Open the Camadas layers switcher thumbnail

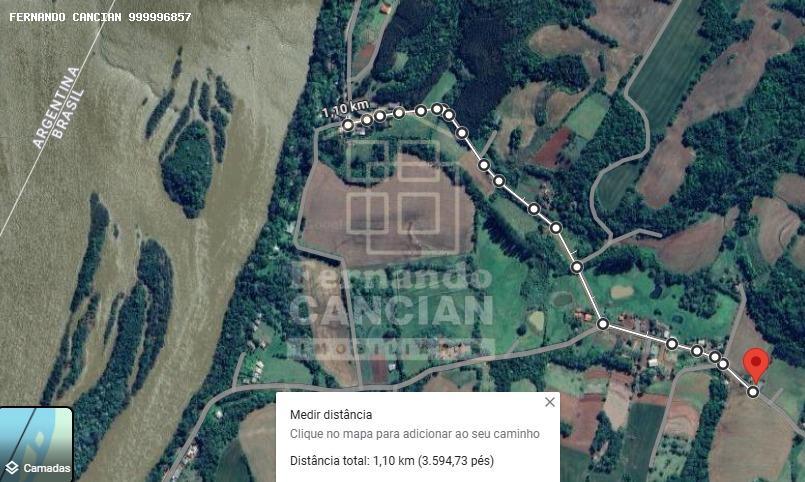(36, 444)
